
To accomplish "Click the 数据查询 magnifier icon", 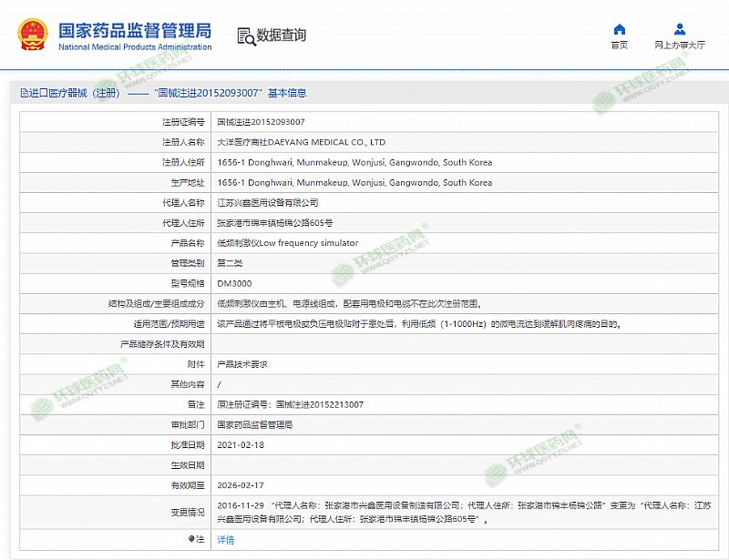I will (245, 36).
